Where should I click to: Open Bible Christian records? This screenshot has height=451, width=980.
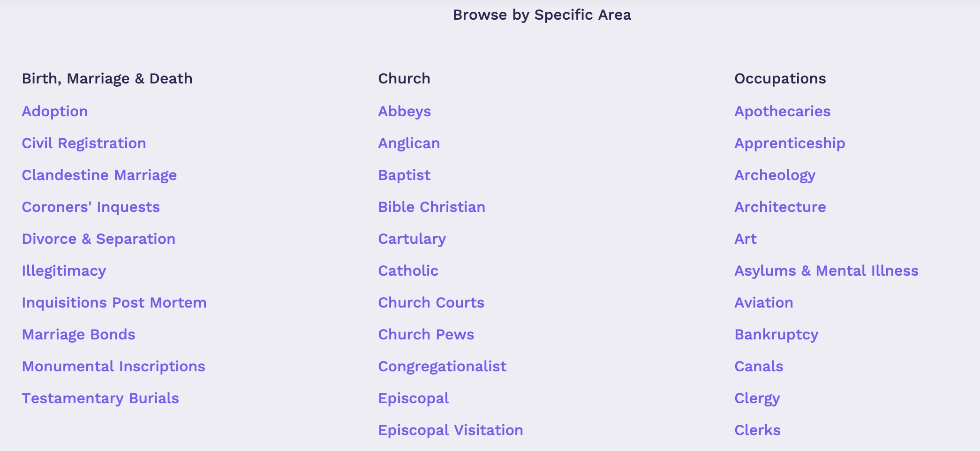pyautogui.click(x=431, y=207)
